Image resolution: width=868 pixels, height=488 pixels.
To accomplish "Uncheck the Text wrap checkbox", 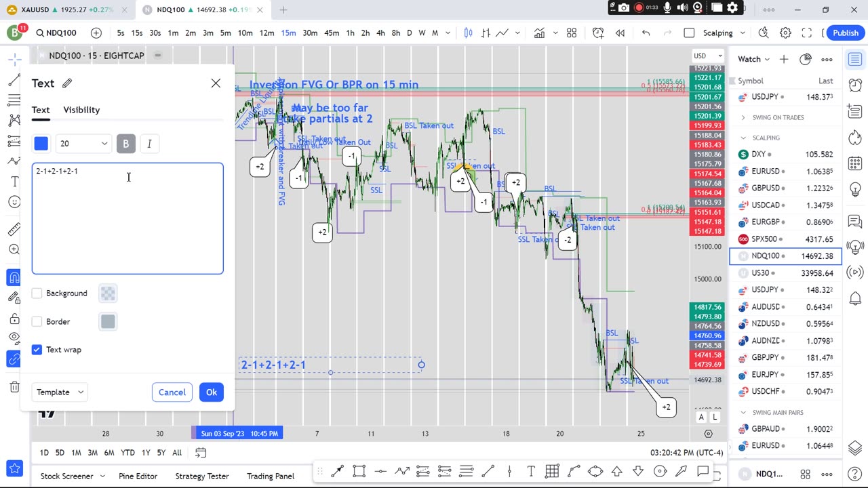I will pyautogui.click(x=37, y=349).
